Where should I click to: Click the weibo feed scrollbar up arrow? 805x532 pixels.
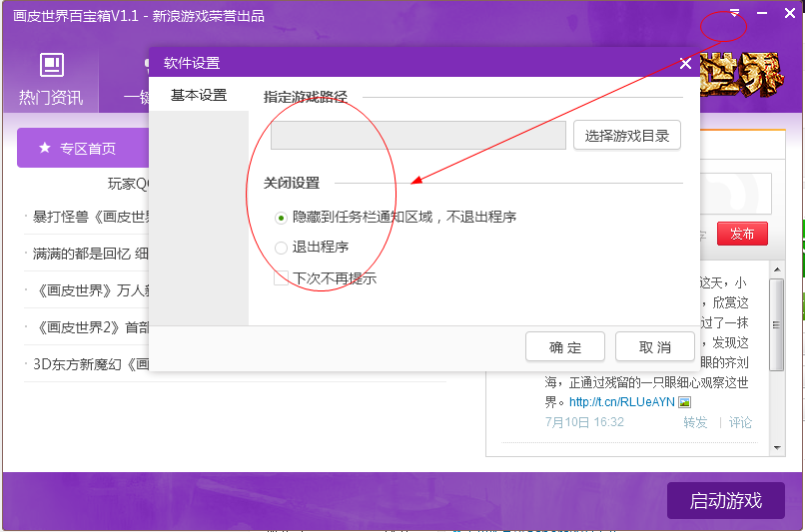[777, 269]
